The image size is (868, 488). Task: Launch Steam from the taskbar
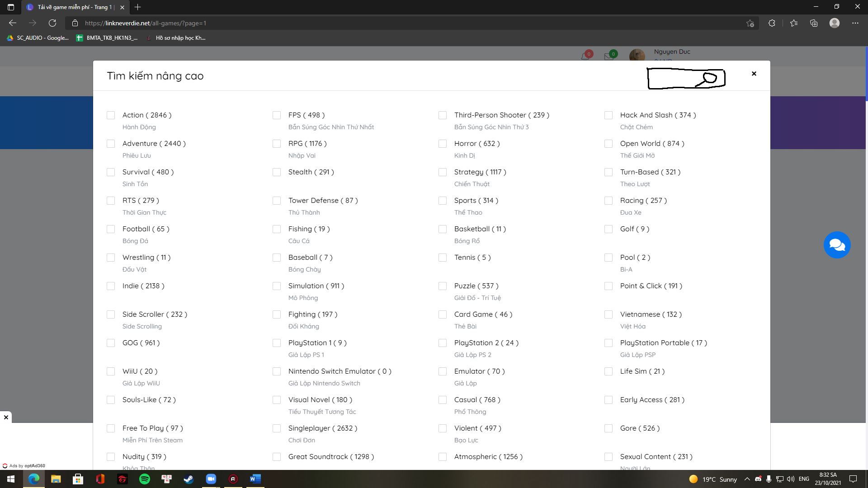(x=189, y=479)
